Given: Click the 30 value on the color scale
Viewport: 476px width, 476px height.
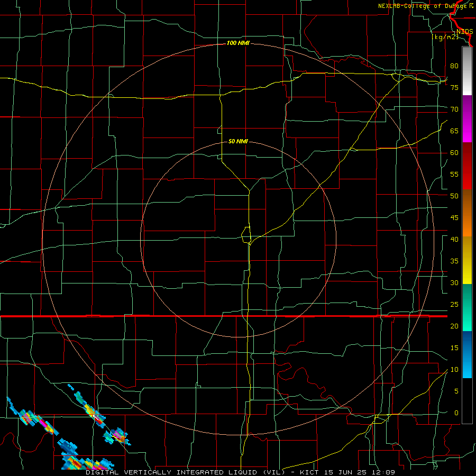Looking at the screenshot, I should click(x=454, y=282).
